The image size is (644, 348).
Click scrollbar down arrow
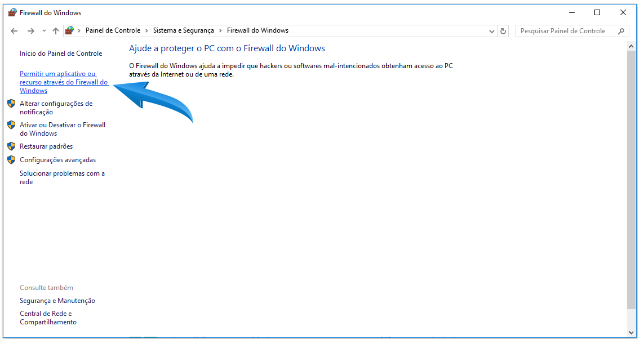tap(631, 333)
